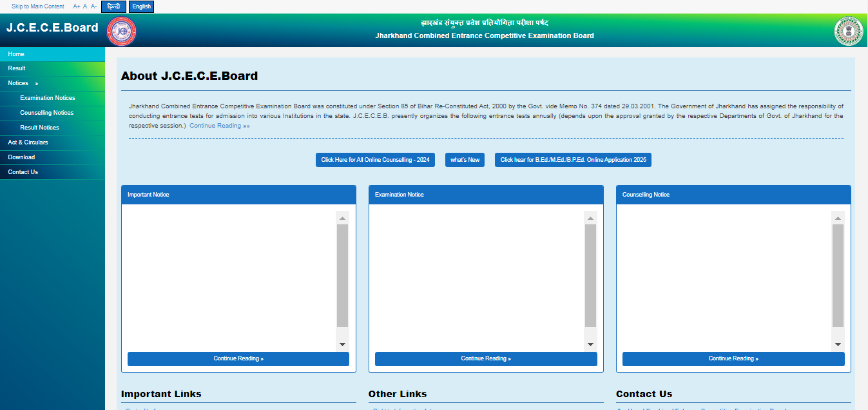Decrease font size with A-
The height and width of the screenshot is (410, 868).
(93, 6)
